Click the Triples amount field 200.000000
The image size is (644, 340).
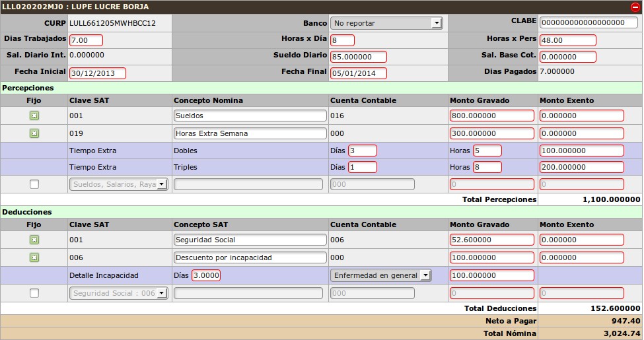click(581, 167)
